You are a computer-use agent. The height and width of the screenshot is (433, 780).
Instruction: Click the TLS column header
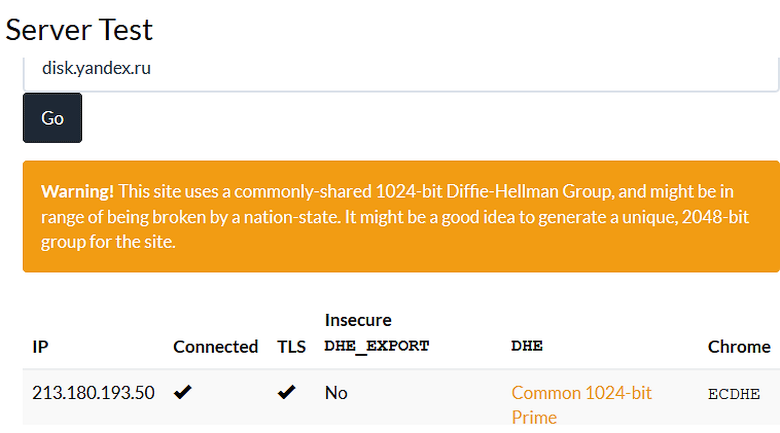[x=291, y=346]
